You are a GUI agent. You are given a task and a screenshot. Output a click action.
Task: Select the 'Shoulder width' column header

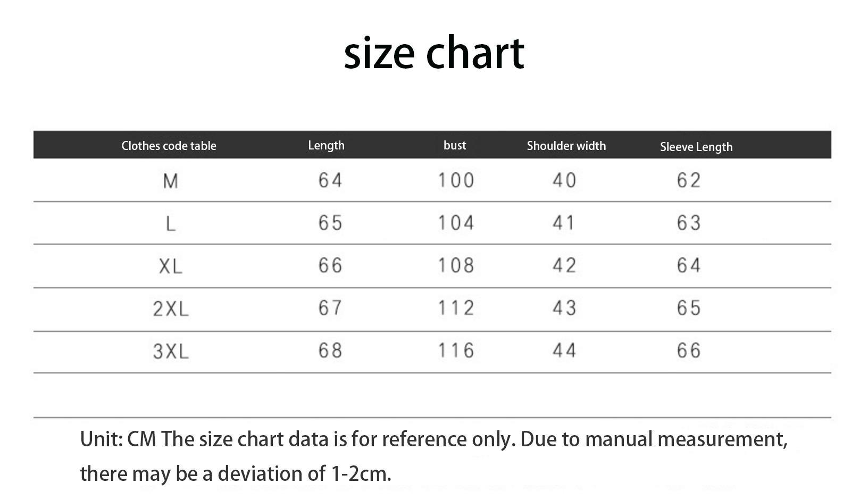pos(566,146)
